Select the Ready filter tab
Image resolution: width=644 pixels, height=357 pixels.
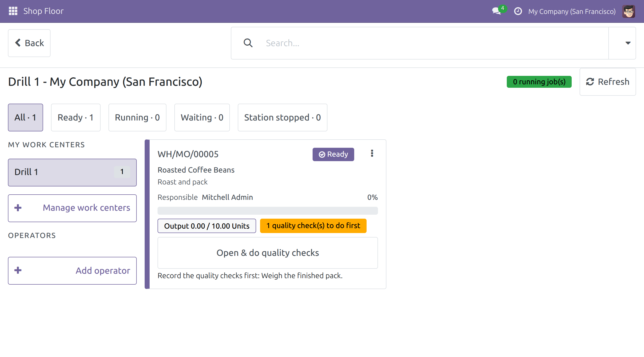76,117
